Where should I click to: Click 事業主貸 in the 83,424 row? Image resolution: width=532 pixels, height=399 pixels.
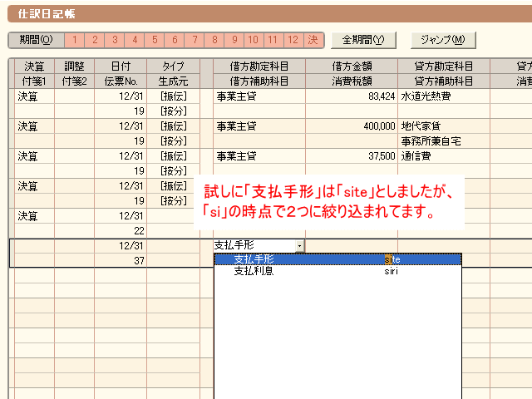tap(259, 96)
